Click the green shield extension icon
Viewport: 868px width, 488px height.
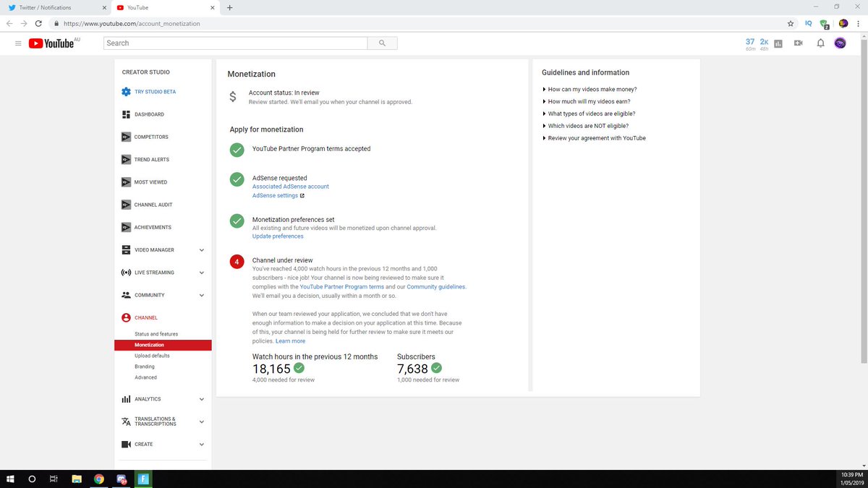click(x=825, y=24)
